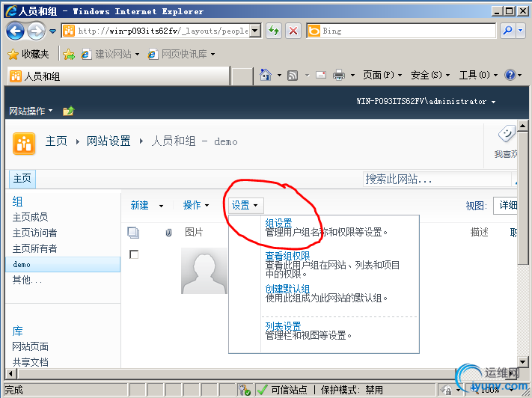Image resolution: width=532 pixels, height=398 pixels.
Task: Click the default user picture thumbnail
Action: [204, 270]
